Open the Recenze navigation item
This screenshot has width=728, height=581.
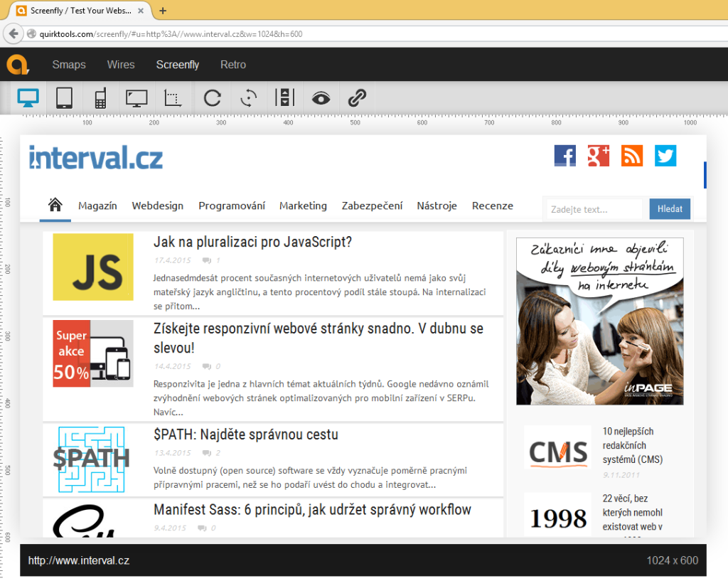point(493,206)
